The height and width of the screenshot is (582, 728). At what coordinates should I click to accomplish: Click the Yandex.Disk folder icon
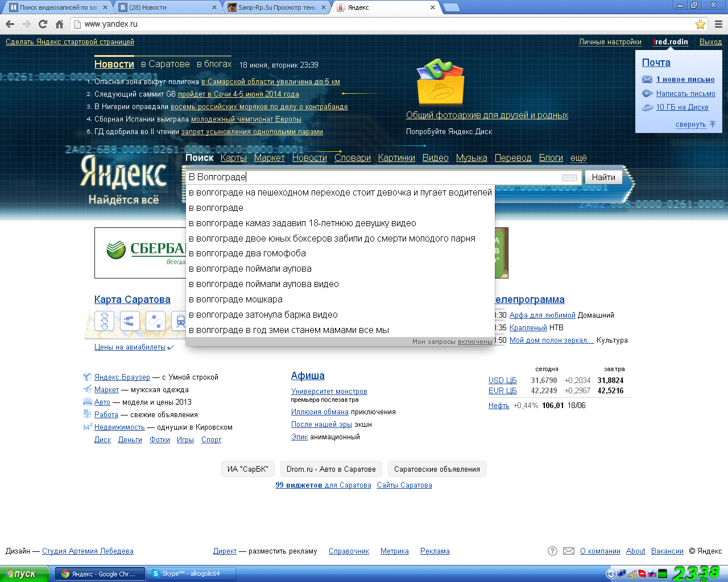click(x=440, y=82)
